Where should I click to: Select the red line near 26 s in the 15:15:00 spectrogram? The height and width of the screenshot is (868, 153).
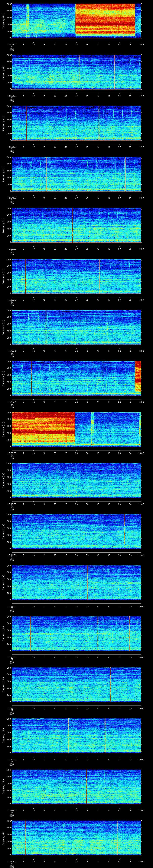68,735
